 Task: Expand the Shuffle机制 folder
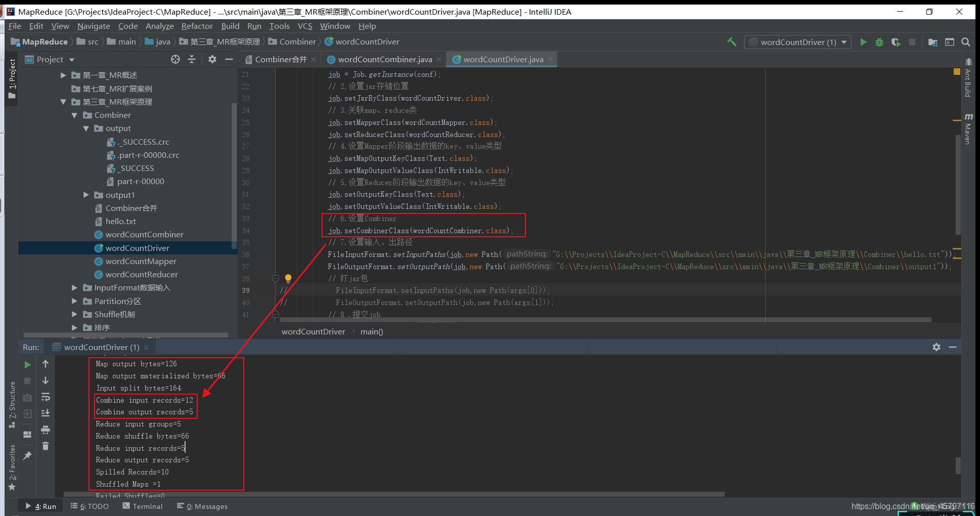point(74,314)
